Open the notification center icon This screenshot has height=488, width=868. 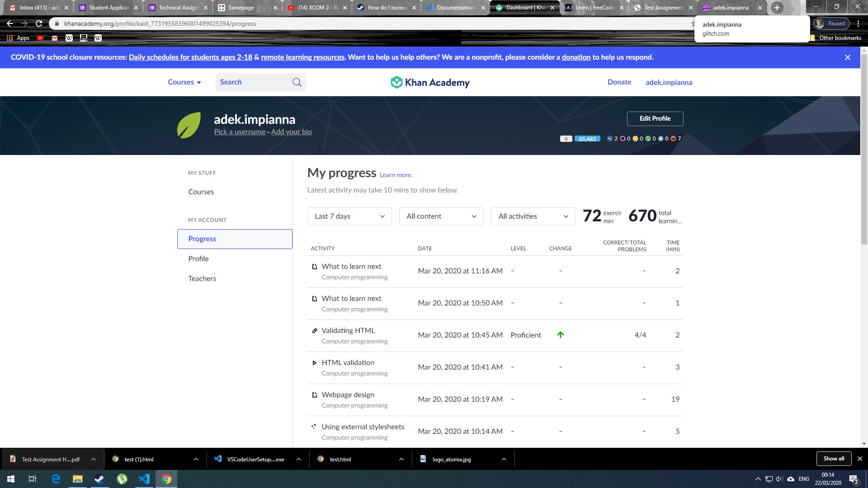[x=854, y=479]
